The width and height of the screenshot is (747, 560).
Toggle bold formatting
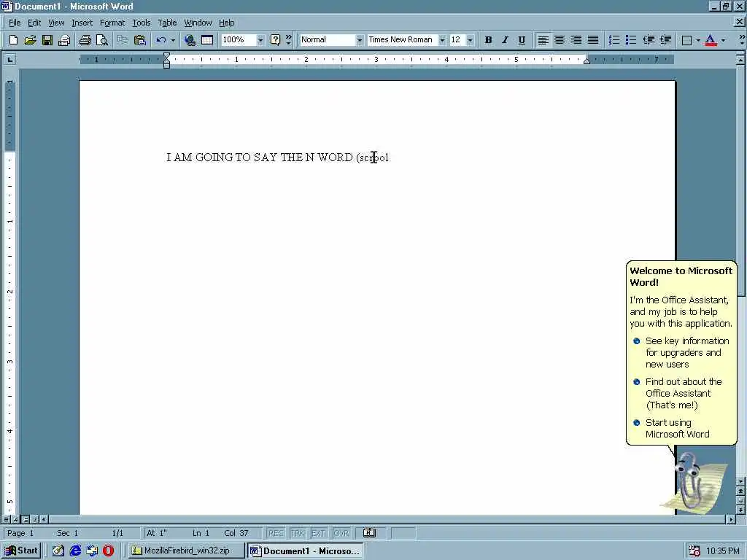pyautogui.click(x=488, y=40)
